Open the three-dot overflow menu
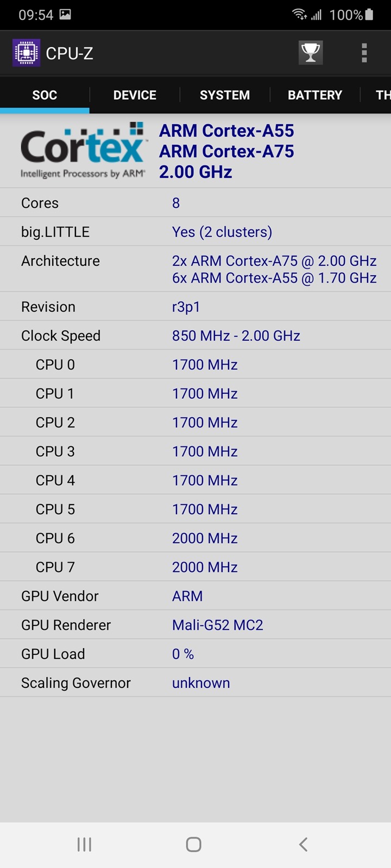 tap(364, 53)
